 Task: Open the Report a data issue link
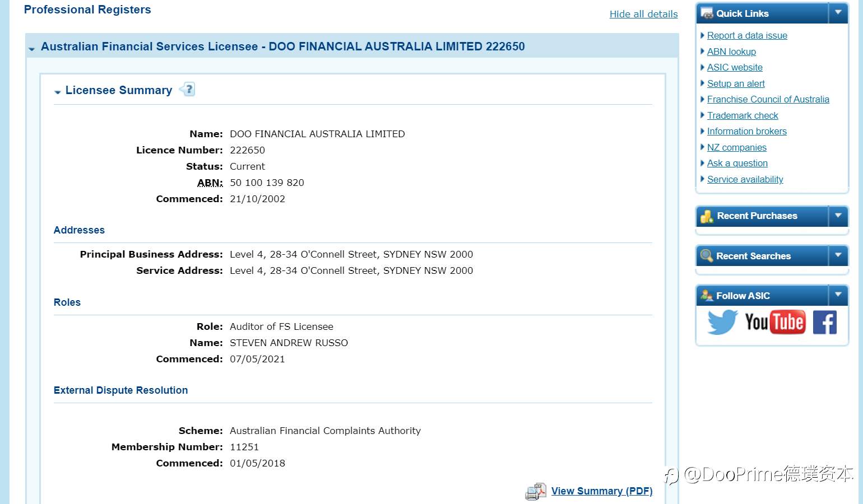click(x=747, y=35)
